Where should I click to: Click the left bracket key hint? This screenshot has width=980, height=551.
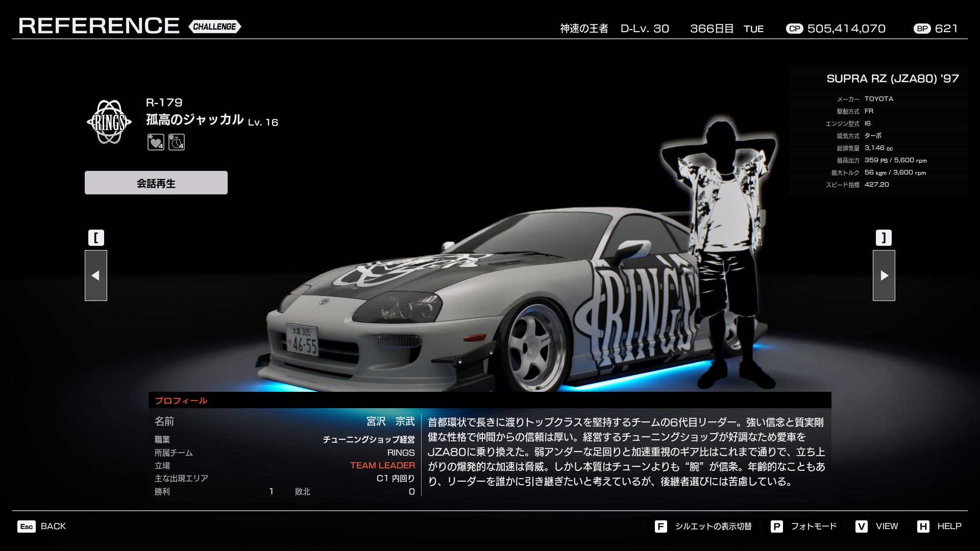pos(96,238)
